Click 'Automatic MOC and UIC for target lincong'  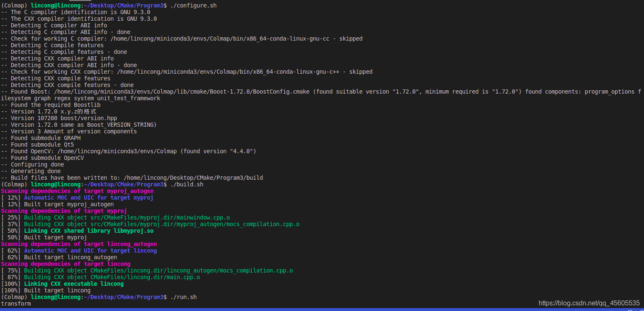tap(90, 251)
